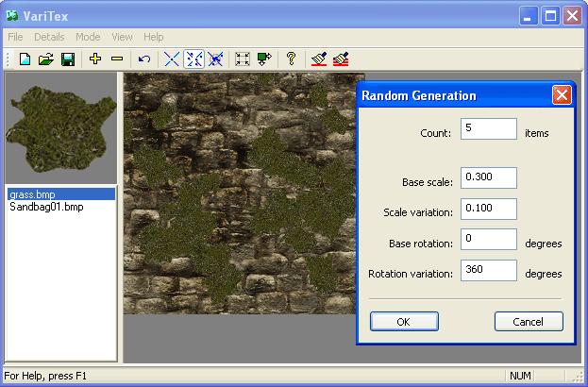588x387 pixels.
Task: Click the fit-to-frame square icon
Action: click(x=243, y=59)
